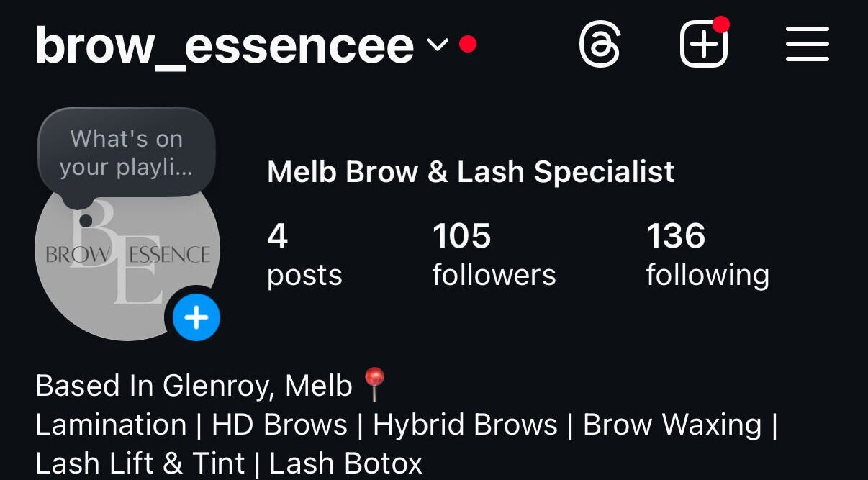Expand the account switcher chevron

tap(438, 45)
